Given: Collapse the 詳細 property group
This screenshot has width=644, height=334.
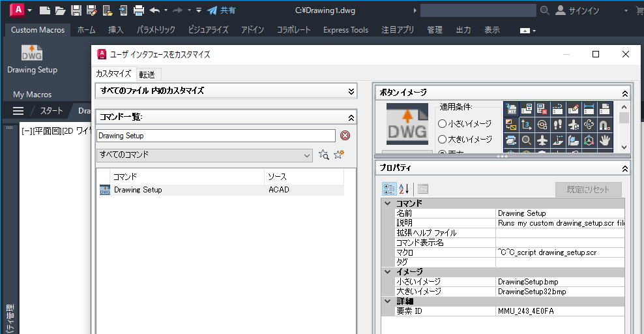Looking at the screenshot, I should coord(387,301).
